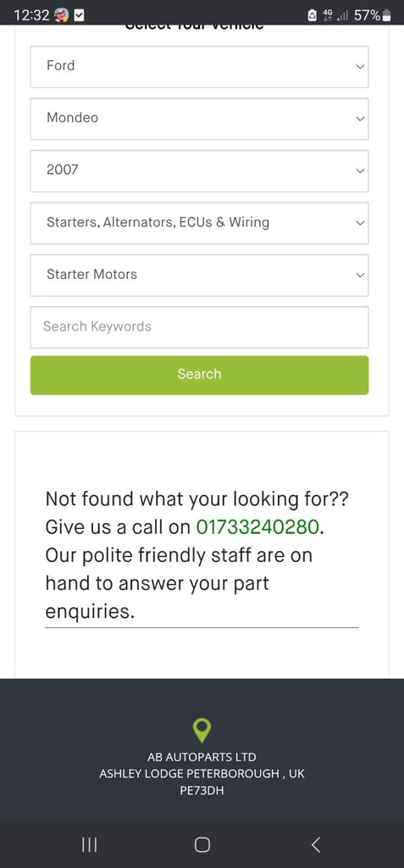Image resolution: width=404 pixels, height=868 pixels.
Task: Tap the colorful app notification icon
Action: coord(62,15)
